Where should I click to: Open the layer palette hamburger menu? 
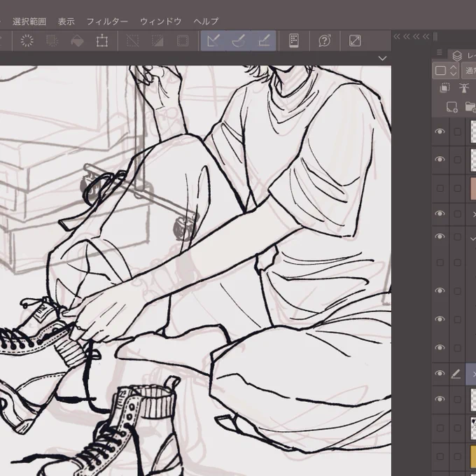(440, 52)
